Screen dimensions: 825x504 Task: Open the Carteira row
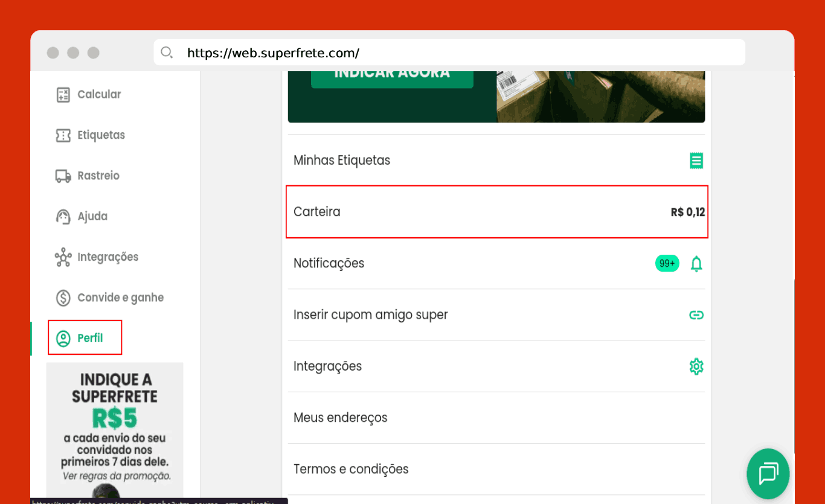pos(496,212)
